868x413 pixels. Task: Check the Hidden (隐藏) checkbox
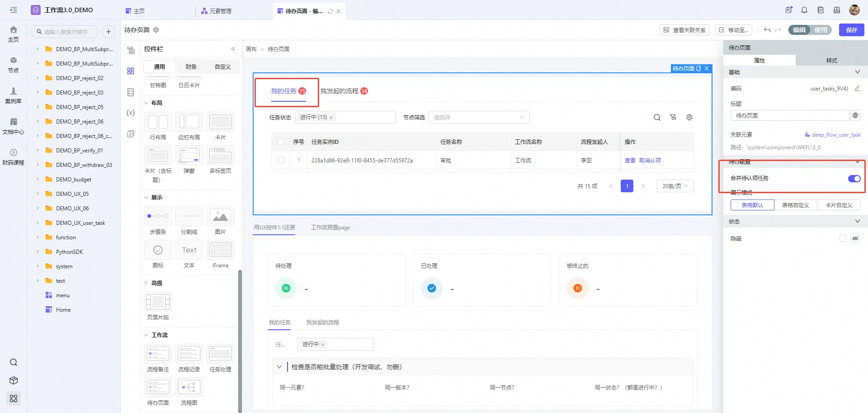842,238
